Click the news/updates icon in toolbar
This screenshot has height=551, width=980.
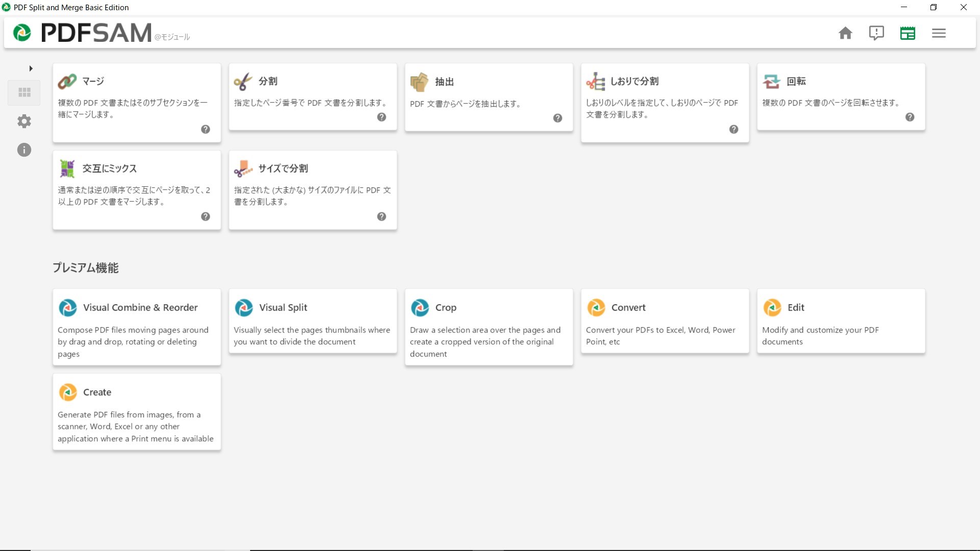pyautogui.click(x=908, y=32)
